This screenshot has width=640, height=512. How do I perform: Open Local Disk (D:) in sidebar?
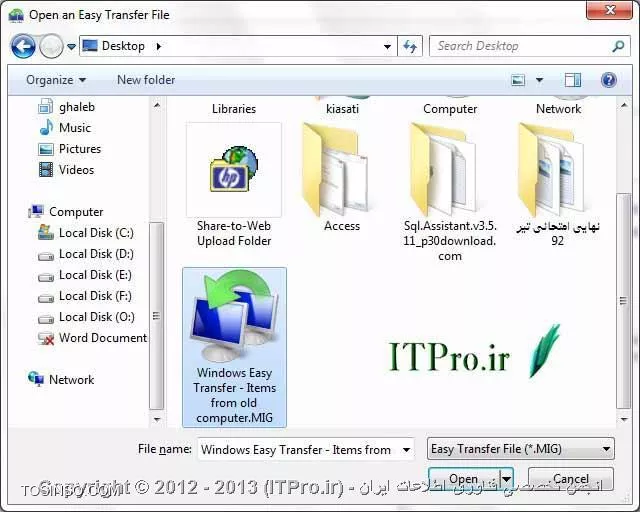96,254
